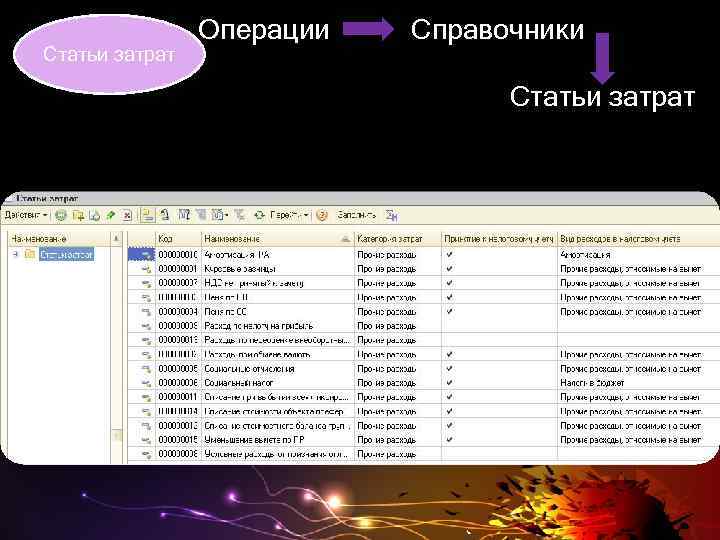Toggle tax checkmark in row 000000012
Screen dimensions: 720x540
tap(449, 425)
